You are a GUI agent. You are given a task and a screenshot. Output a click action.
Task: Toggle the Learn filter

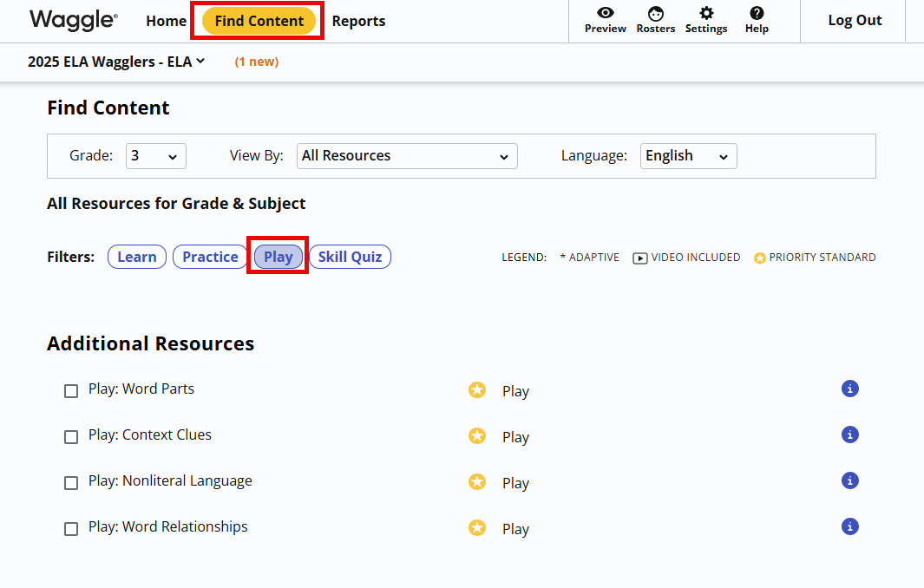point(137,257)
